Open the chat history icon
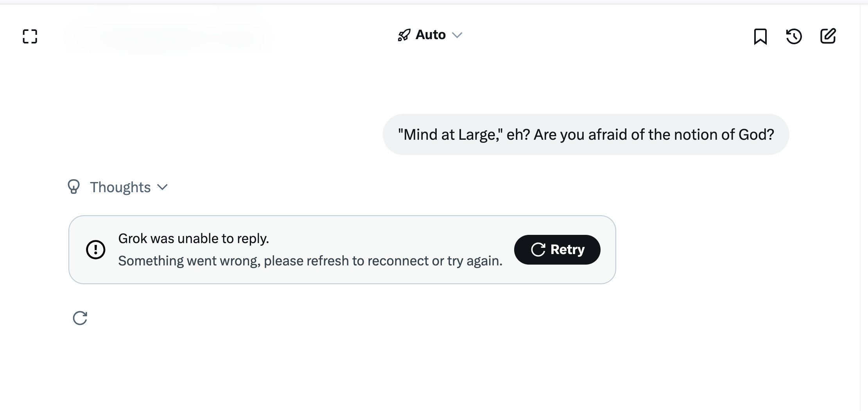This screenshot has height=411, width=868. 794,36
